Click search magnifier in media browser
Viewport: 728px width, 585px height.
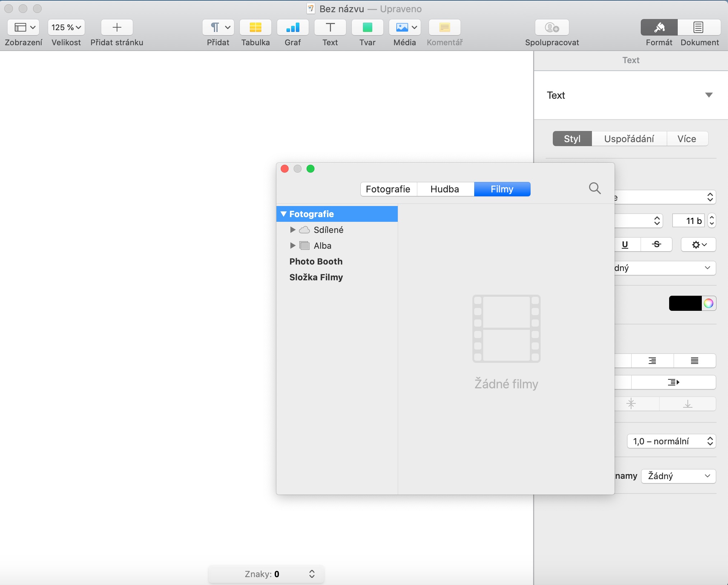tap(595, 188)
